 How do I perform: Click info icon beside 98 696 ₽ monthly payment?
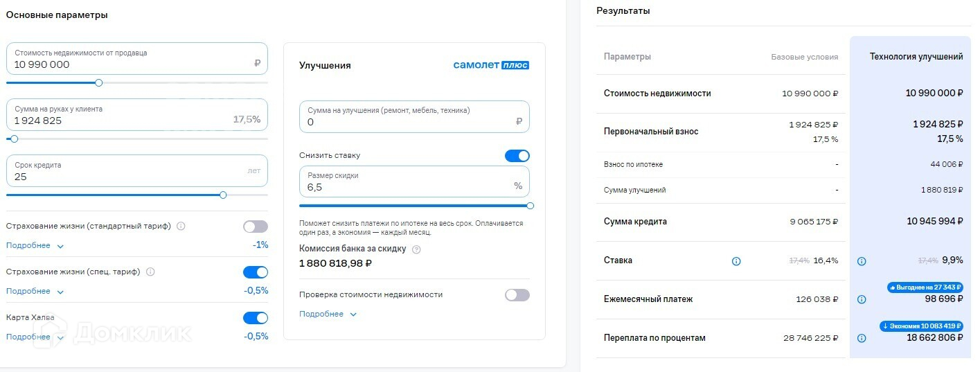coord(862,300)
